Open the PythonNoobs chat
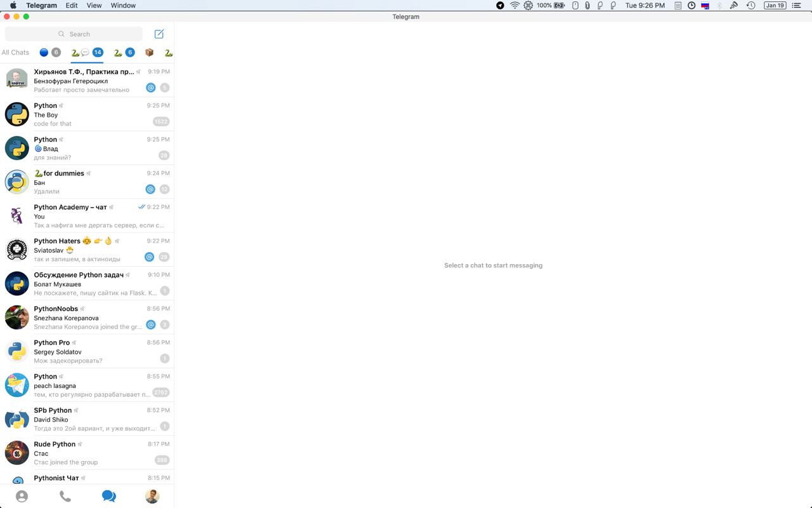The height and width of the screenshot is (508, 812). click(x=87, y=317)
